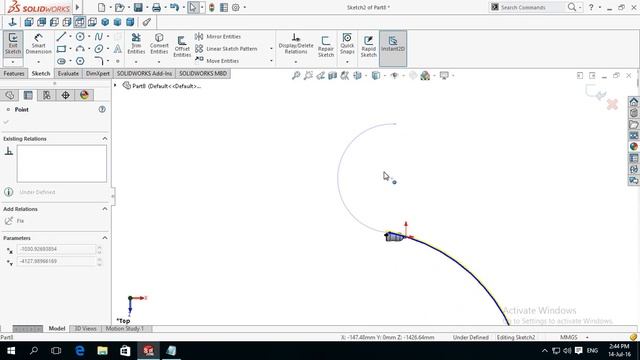Click the Undo icon

[x=175, y=7]
